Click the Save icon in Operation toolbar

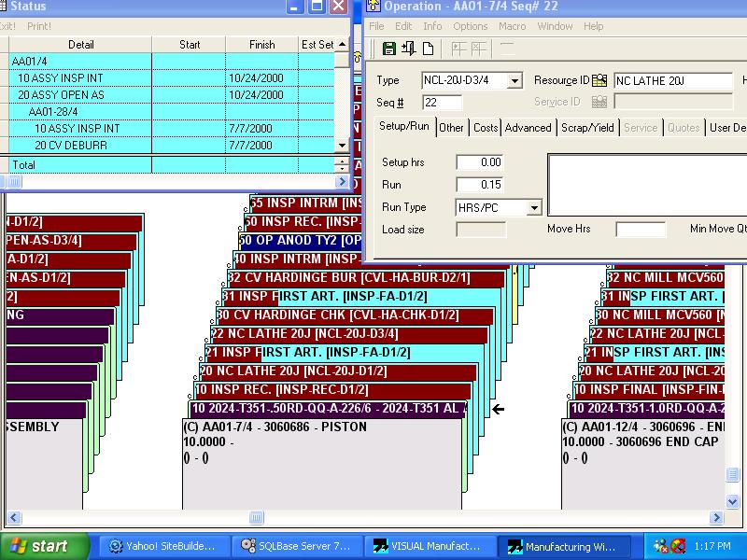389,49
